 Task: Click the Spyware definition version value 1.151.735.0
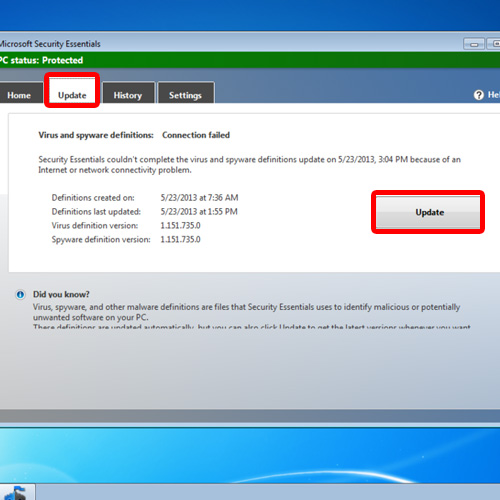coord(180,240)
